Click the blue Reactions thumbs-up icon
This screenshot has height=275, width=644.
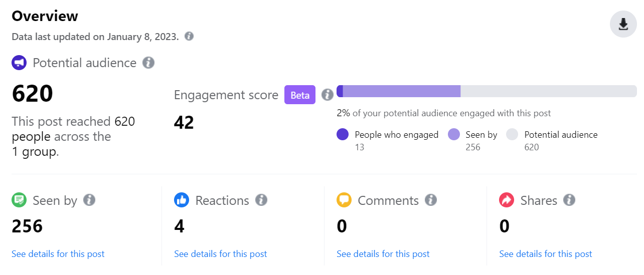pyautogui.click(x=182, y=200)
